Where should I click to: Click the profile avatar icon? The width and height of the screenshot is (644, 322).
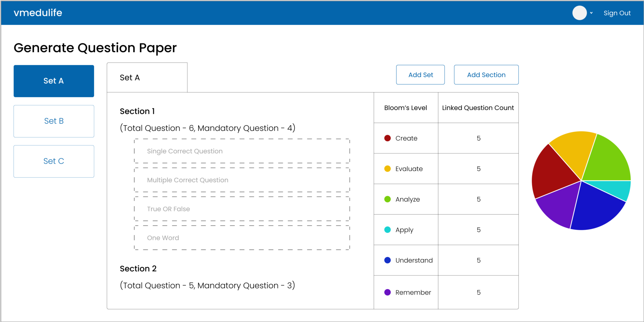click(x=580, y=13)
